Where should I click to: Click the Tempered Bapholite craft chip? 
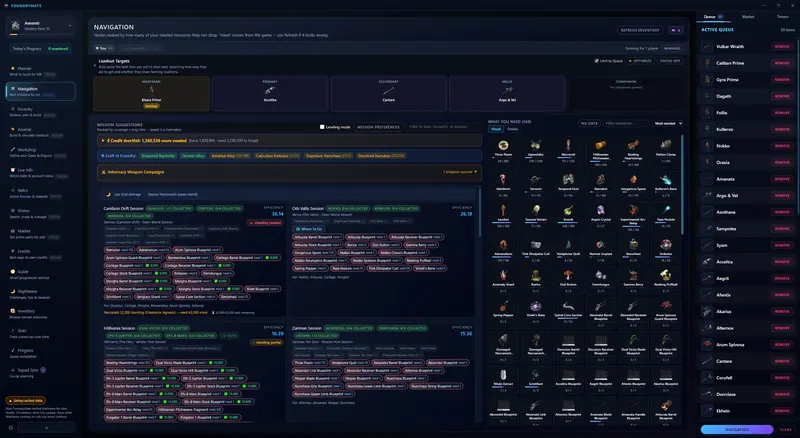pyautogui.click(x=158, y=156)
